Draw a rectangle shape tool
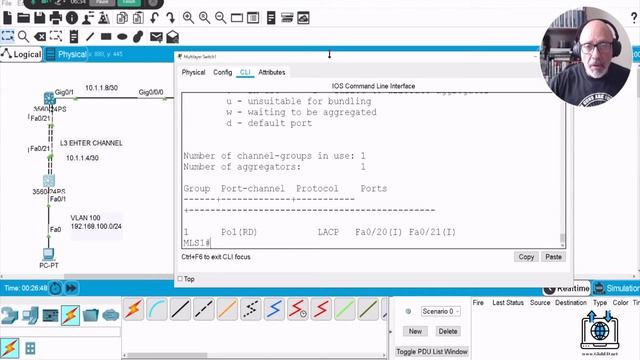The image size is (640, 360). pyautogui.click(x=106, y=37)
